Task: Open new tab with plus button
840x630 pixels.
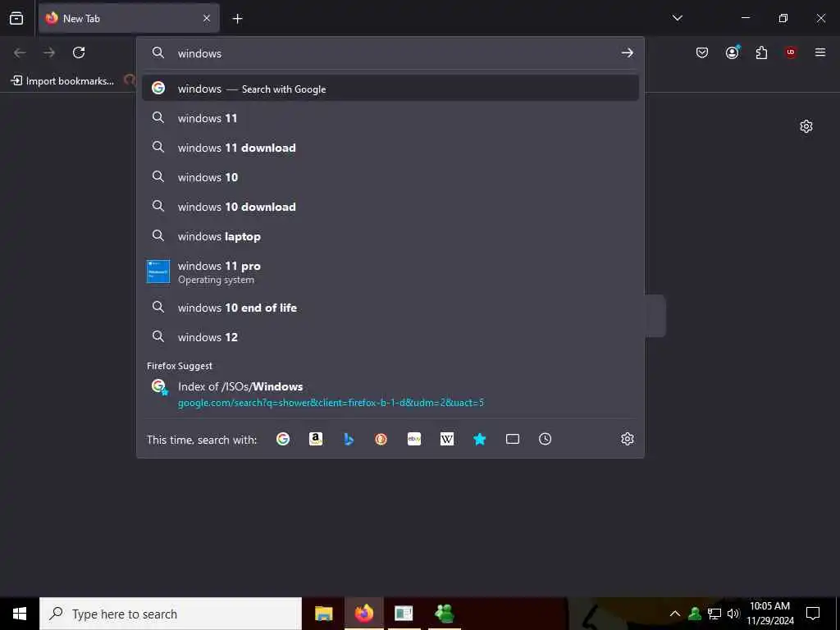Action: coord(237,19)
